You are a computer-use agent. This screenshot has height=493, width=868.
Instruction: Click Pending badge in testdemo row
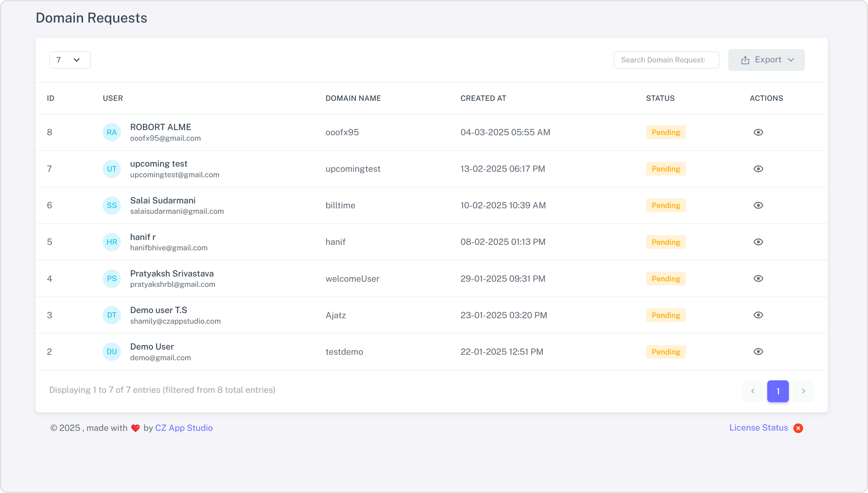[x=666, y=352]
